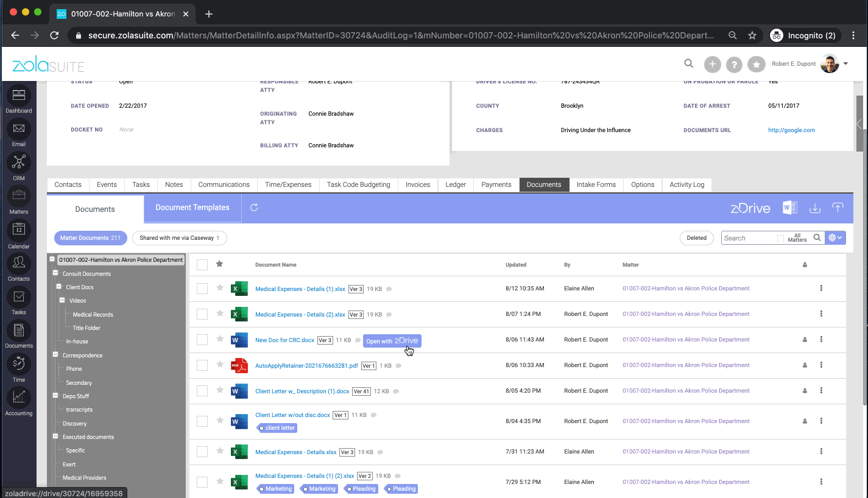Switch to Document Templates tab
868x498 pixels.
(192, 208)
